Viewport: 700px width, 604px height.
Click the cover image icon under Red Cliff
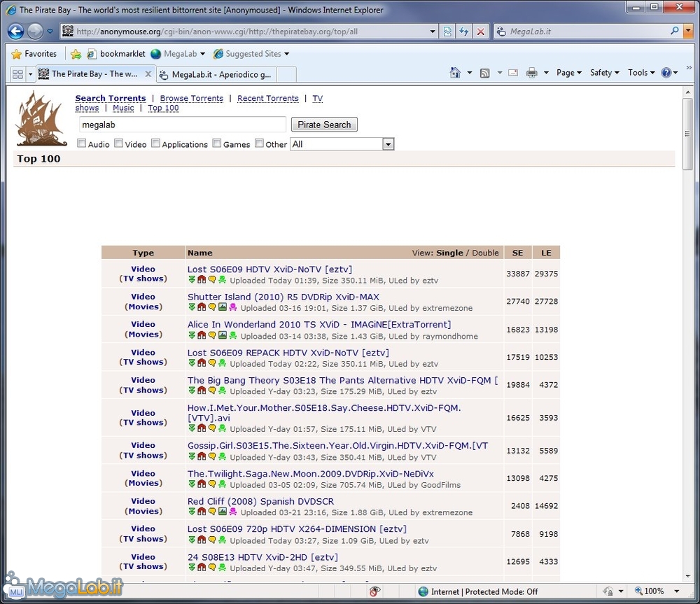223,512
